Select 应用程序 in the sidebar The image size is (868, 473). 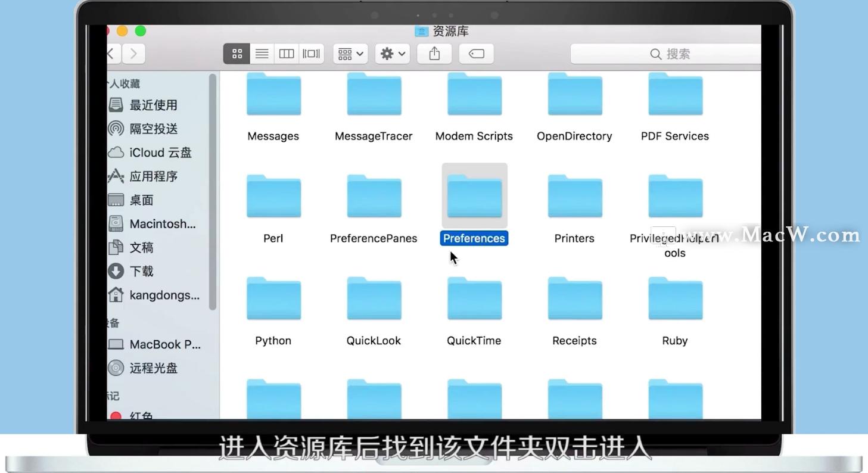coord(152,176)
